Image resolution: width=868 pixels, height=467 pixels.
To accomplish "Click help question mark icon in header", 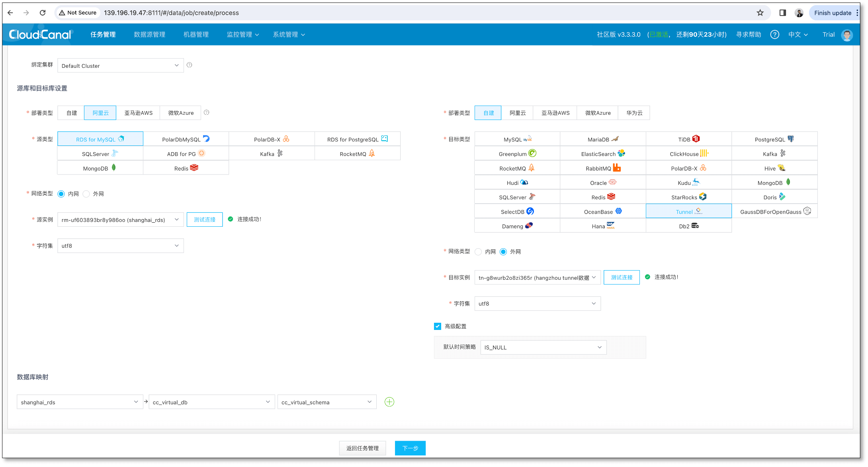I will coord(774,35).
